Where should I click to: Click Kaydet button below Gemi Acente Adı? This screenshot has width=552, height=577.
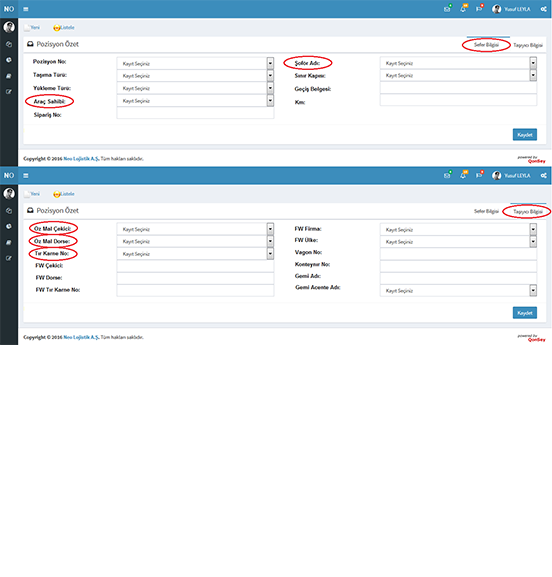525,313
